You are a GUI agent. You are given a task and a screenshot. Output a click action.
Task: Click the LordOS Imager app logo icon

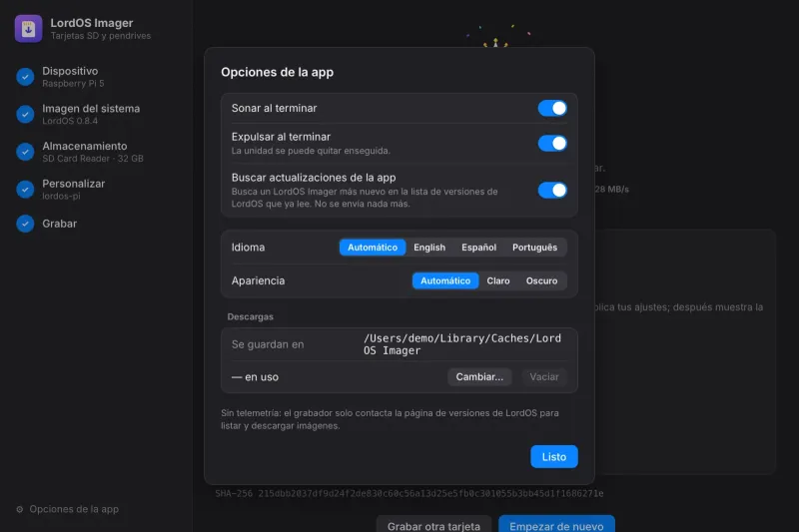tap(29, 29)
